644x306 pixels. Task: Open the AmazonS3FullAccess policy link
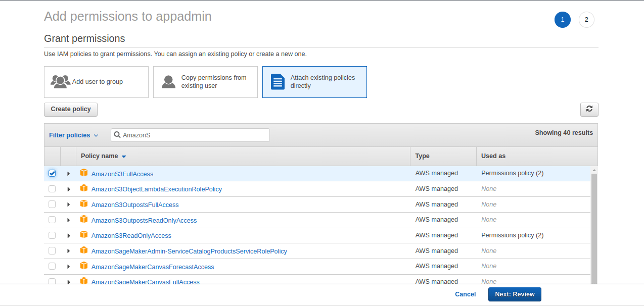point(122,174)
